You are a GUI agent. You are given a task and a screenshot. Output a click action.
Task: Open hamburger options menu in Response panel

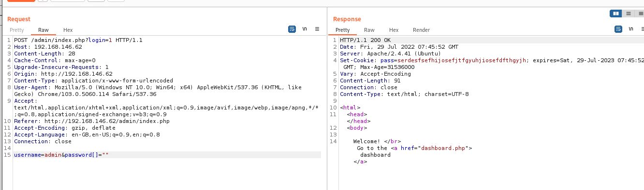coord(643,29)
